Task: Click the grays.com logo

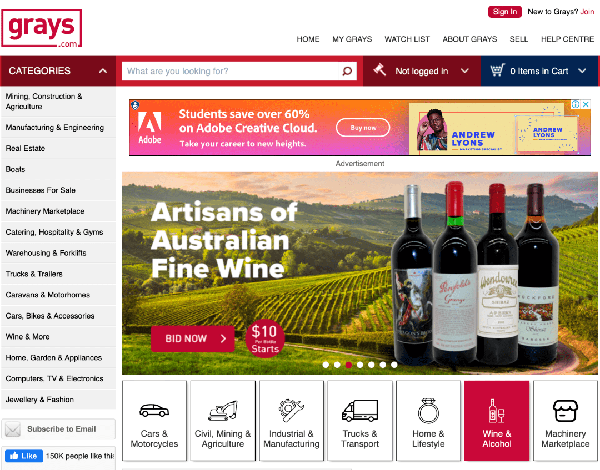Action: [x=42, y=28]
